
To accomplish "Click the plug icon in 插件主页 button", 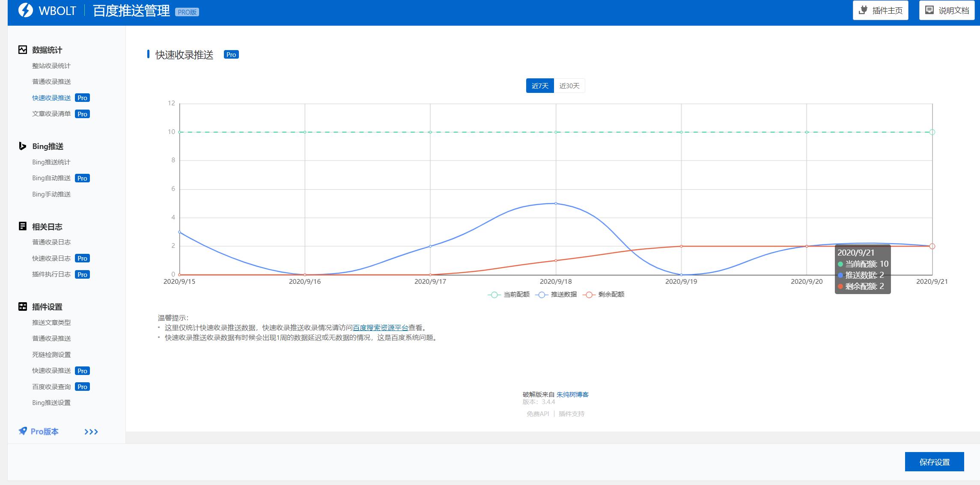I will click(x=864, y=10).
